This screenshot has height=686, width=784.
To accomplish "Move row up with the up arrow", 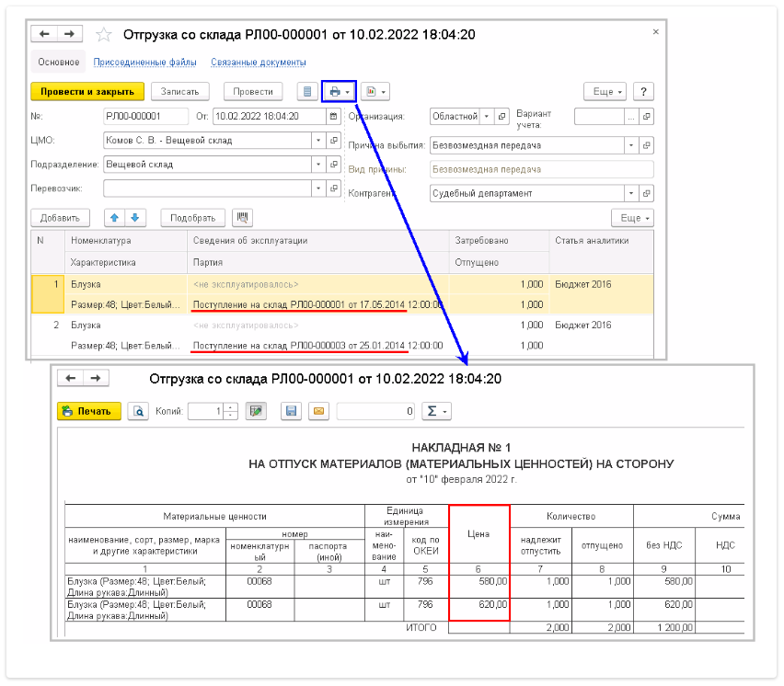I will (115, 218).
